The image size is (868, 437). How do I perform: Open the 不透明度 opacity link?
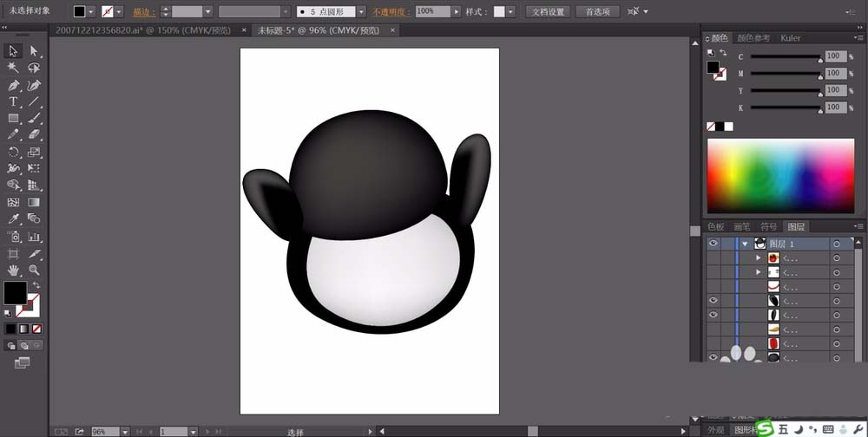point(392,12)
